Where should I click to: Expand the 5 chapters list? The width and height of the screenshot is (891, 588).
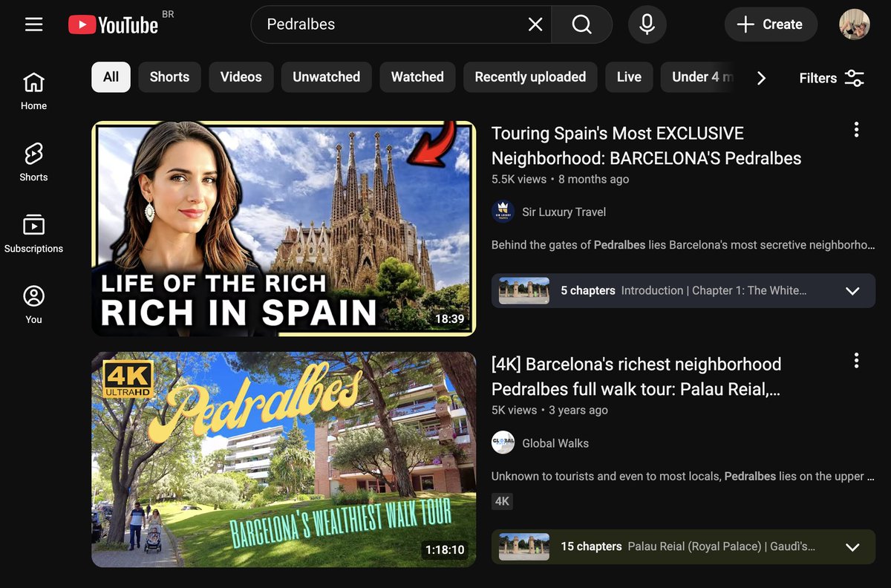pos(852,291)
